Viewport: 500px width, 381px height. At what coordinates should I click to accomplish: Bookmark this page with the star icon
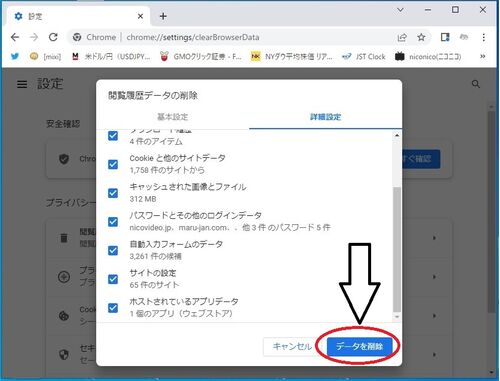point(421,37)
